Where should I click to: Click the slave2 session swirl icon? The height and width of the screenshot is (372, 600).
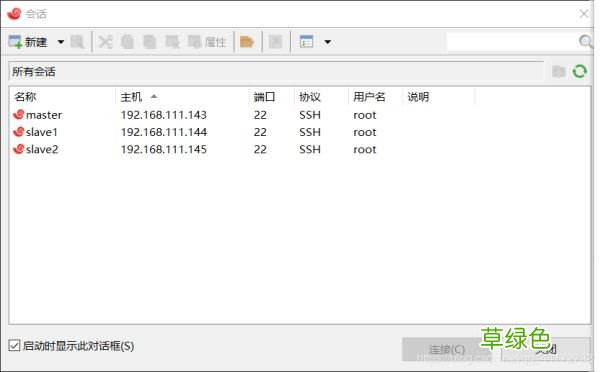click(18, 148)
